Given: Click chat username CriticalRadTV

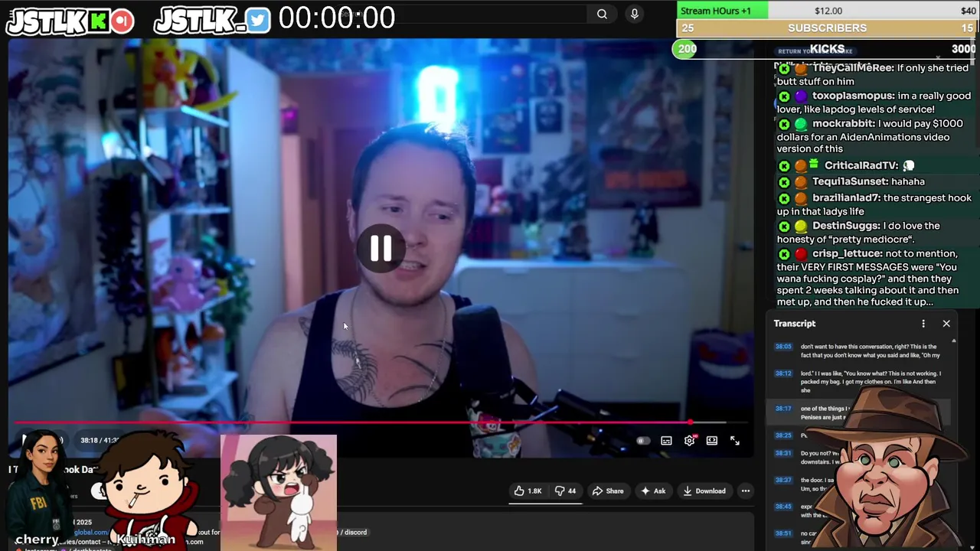Looking at the screenshot, I should pos(861,165).
